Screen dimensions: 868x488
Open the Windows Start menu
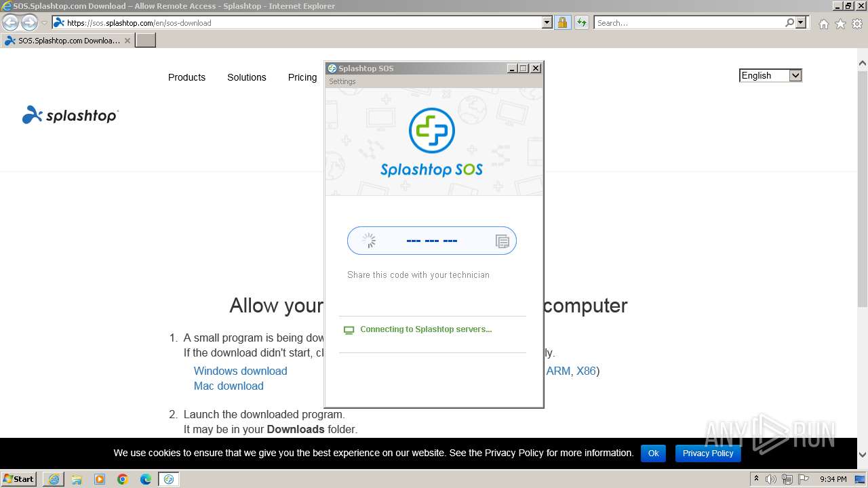pyautogui.click(x=18, y=479)
